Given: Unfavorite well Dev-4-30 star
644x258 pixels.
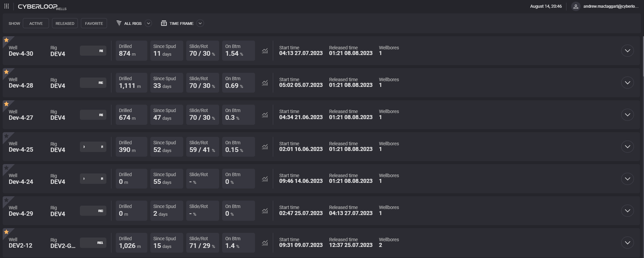Looking at the screenshot, I should point(6,40).
